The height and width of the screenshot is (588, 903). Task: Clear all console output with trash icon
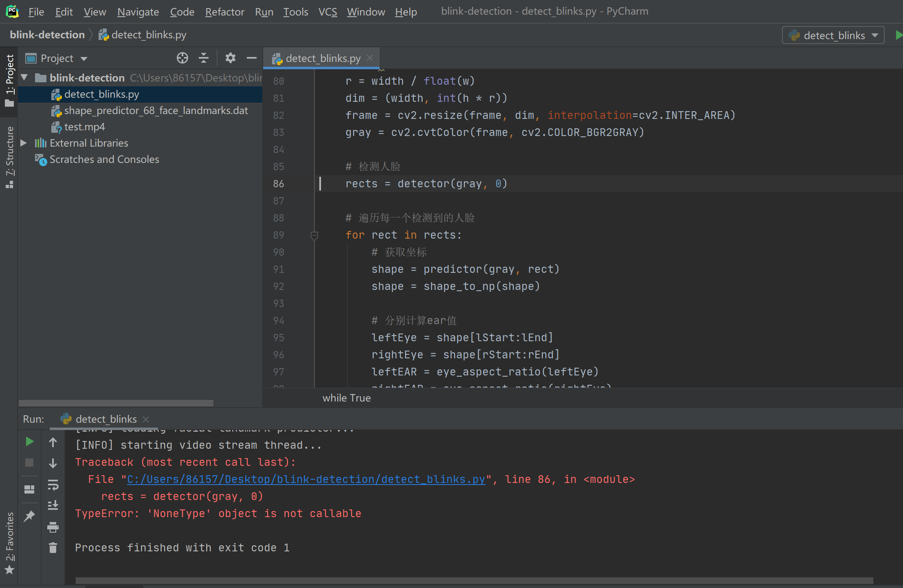(53, 548)
